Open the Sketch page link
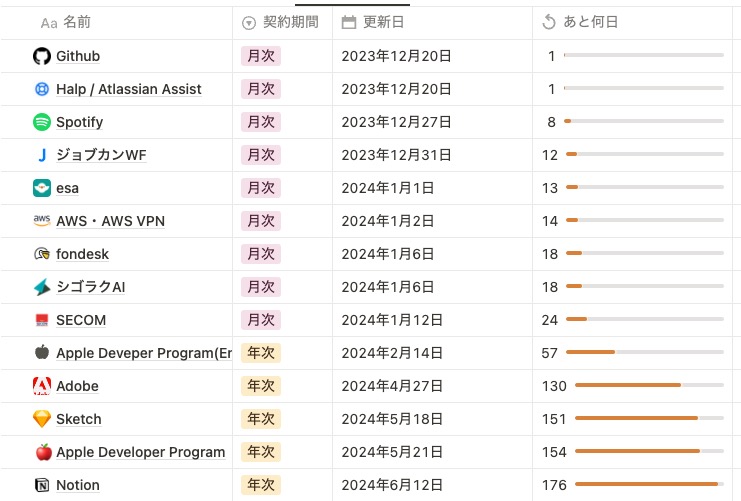This screenshot has height=501, width=741. [x=78, y=419]
